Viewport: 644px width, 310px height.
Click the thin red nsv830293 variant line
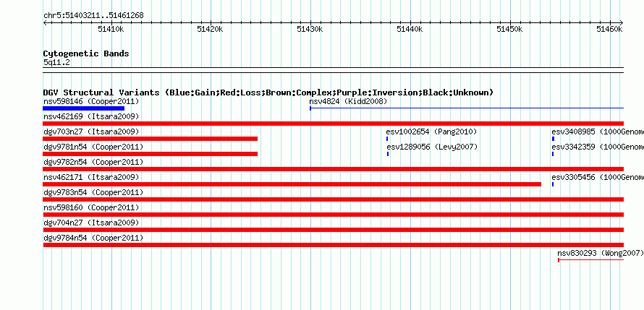click(x=590, y=260)
